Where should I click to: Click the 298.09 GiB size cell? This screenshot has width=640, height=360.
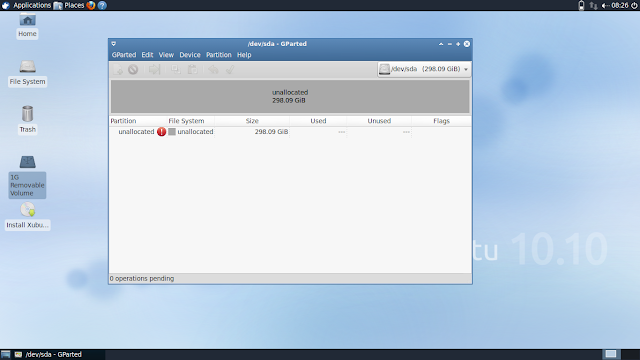coord(271,132)
